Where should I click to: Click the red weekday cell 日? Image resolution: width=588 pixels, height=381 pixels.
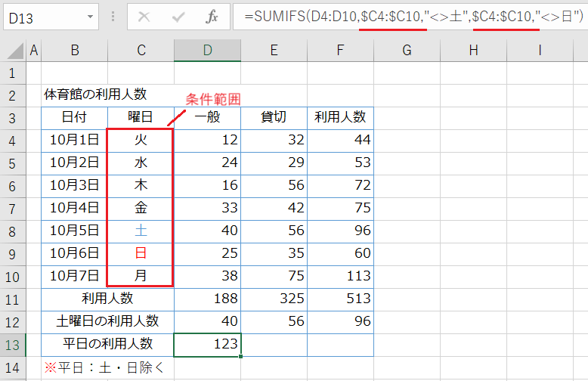tap(141, 254)
